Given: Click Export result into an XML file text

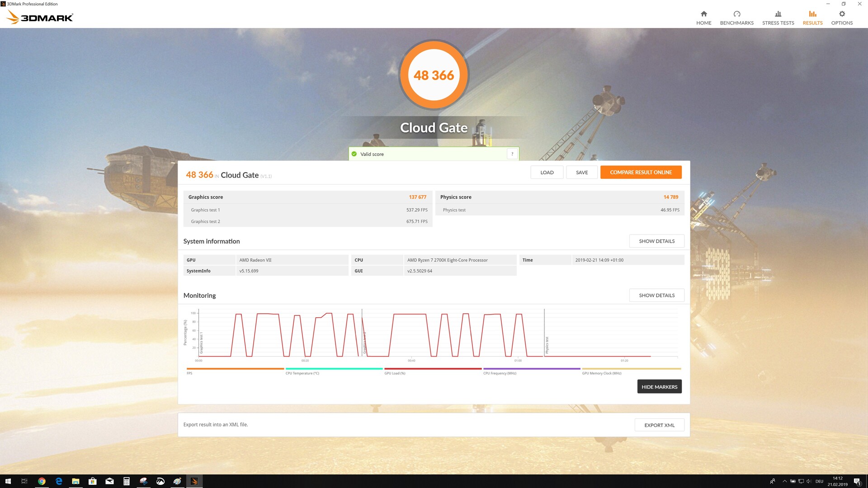Looking at the screenshot, I should pyautogui.click(x=216, y=425).
